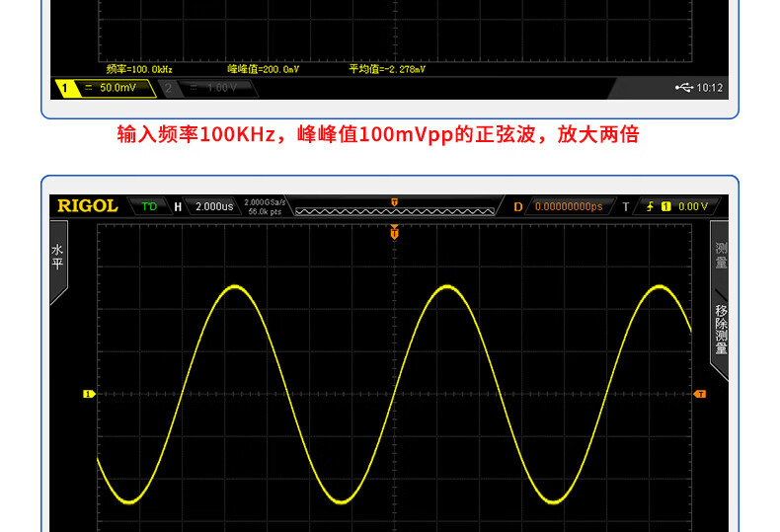Open the 水平 (horizontal) side panel tab
Image resolution: width=780 pixels, height=532 pixels.
pos(57,258)
